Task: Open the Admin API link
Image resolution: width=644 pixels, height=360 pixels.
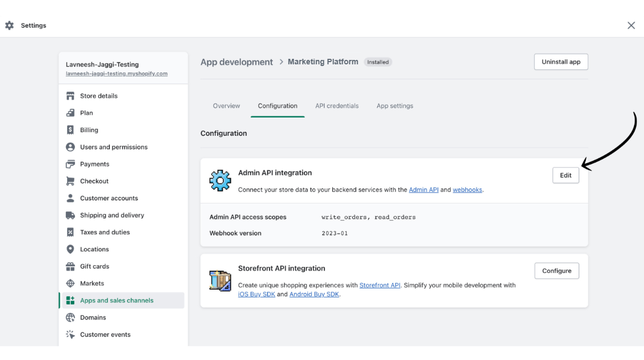Action: (x=423, y=190)
